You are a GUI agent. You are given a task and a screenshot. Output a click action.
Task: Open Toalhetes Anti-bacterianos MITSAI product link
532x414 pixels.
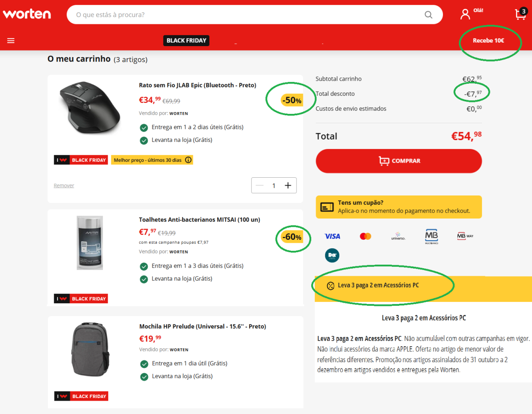coord(199,219)
